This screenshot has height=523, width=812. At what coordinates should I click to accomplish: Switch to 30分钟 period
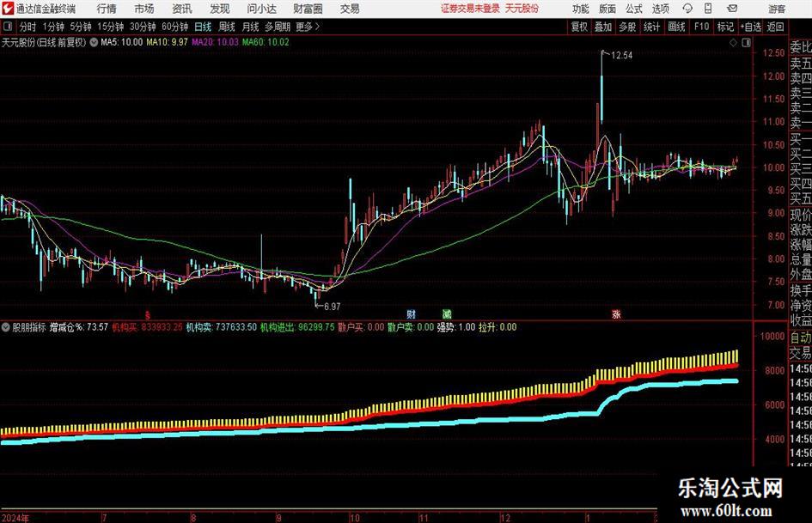pos(143,27)
